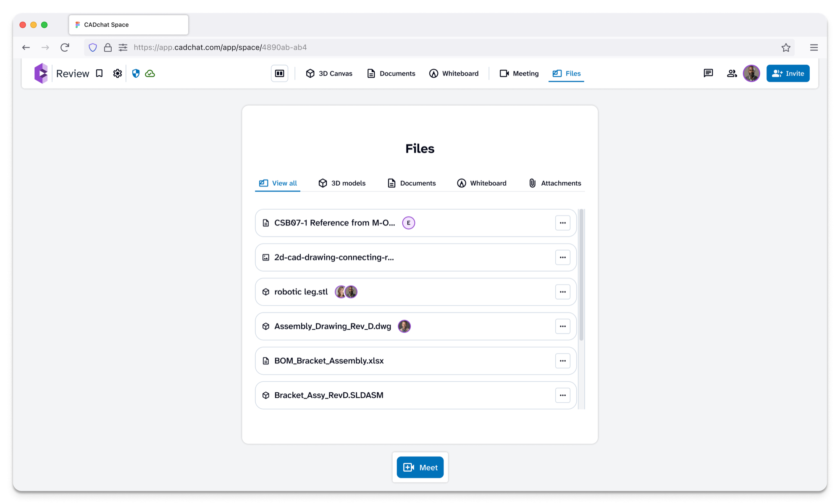The image size is (840, 504).
Task: Click the E avatar on CSB07-1 file
Action: pos(408,223)
